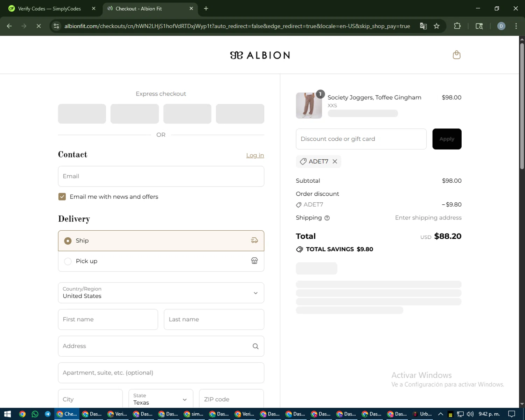Click the ZIP code field
Image resolution: width=525 pixels, height=420 pixels.
[231, 399]
